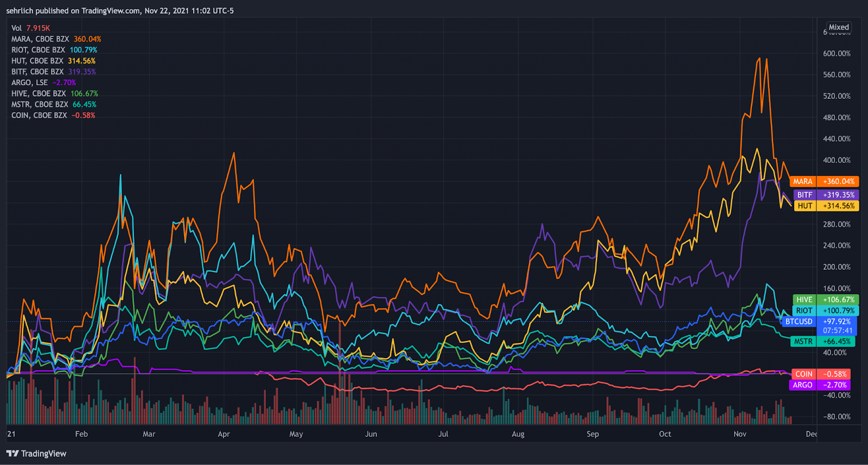The height and width of the screenshot is (465, 868).
Task: Click the MARA +360.04% price label
Action: point(824,182)
